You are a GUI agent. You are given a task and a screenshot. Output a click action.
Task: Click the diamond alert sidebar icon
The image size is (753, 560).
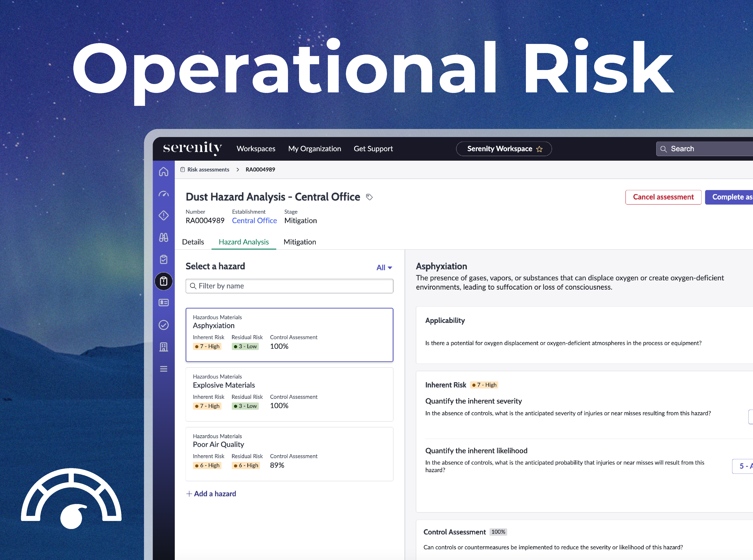click(164, 216)
